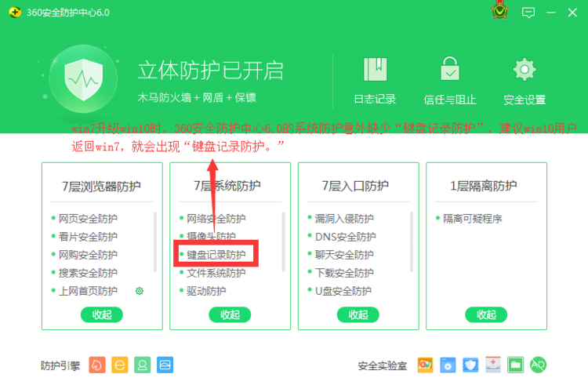
Task: Click the 360 logo in title bar
Action: [x=15, y=13]
